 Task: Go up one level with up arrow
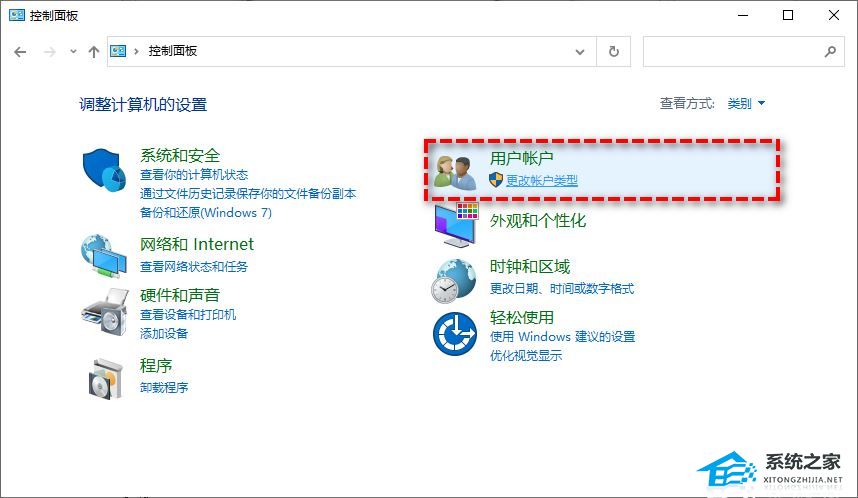(94, 51)
